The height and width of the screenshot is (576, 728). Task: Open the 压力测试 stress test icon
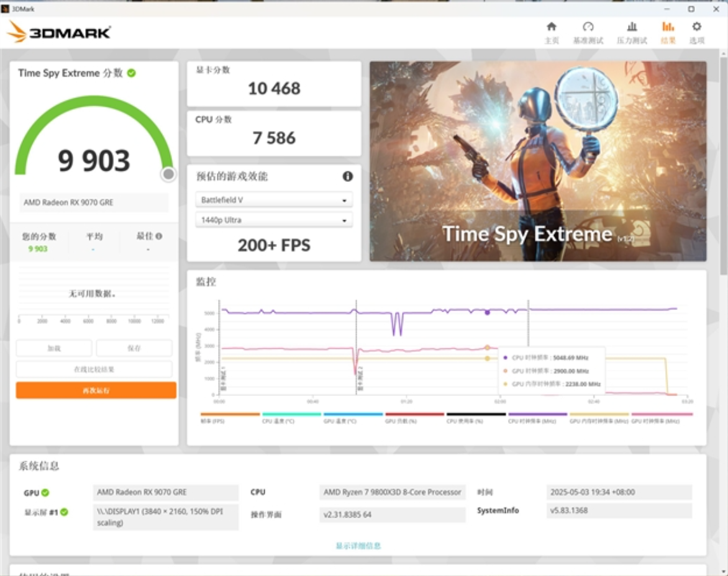tap(632, 27)
